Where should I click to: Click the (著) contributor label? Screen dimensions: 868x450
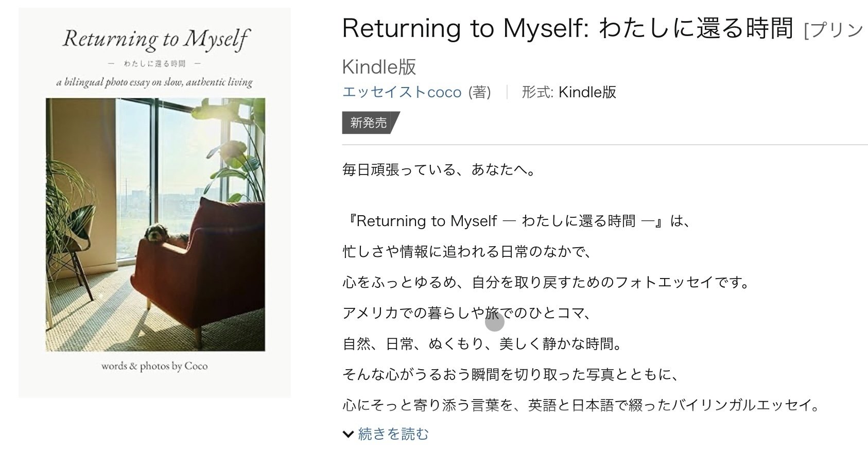479,92
